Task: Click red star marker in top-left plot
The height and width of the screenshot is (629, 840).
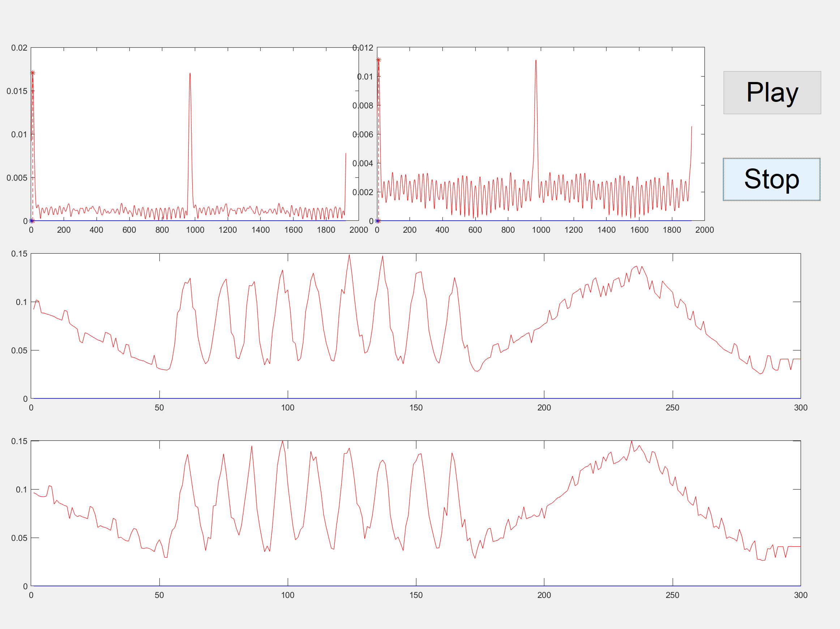Action: pos(33,73)
